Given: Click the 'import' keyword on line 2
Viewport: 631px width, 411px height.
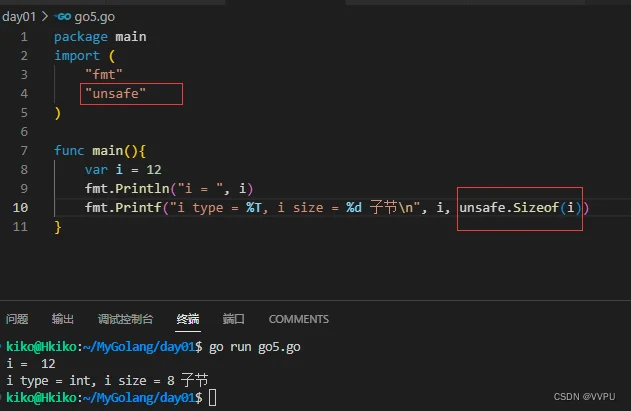Looking at the screenshot, I should tap(77, 56).
